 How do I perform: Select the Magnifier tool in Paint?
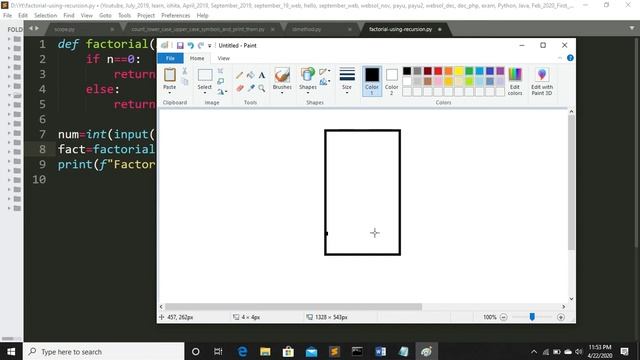pos(262,88)
